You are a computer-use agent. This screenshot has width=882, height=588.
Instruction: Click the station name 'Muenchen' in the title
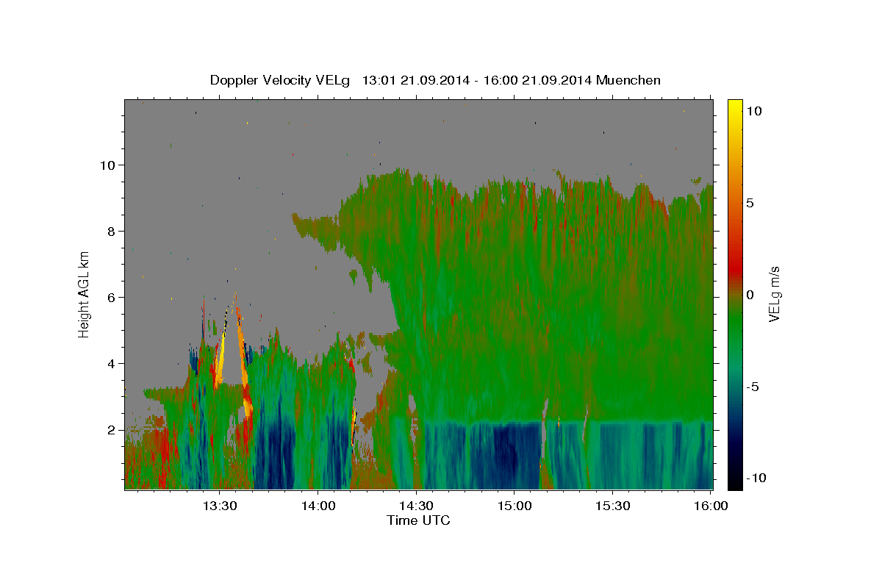(628, 80)
